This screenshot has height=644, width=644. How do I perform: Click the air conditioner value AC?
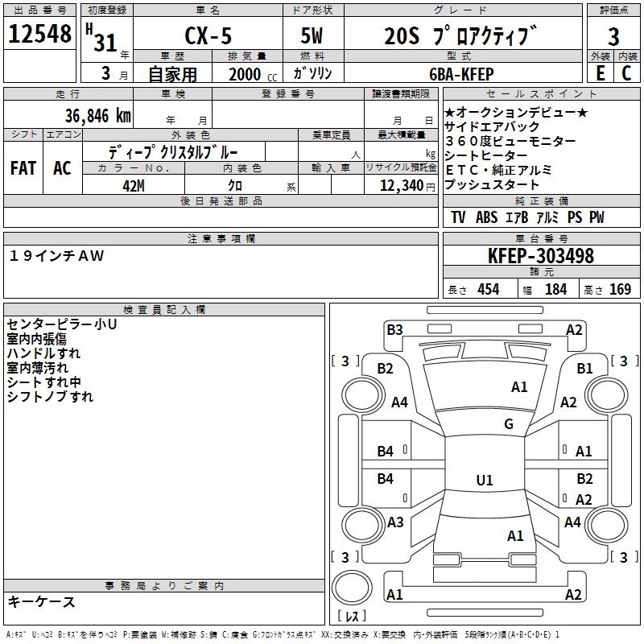pyautogui.click(x=63, y=168)
